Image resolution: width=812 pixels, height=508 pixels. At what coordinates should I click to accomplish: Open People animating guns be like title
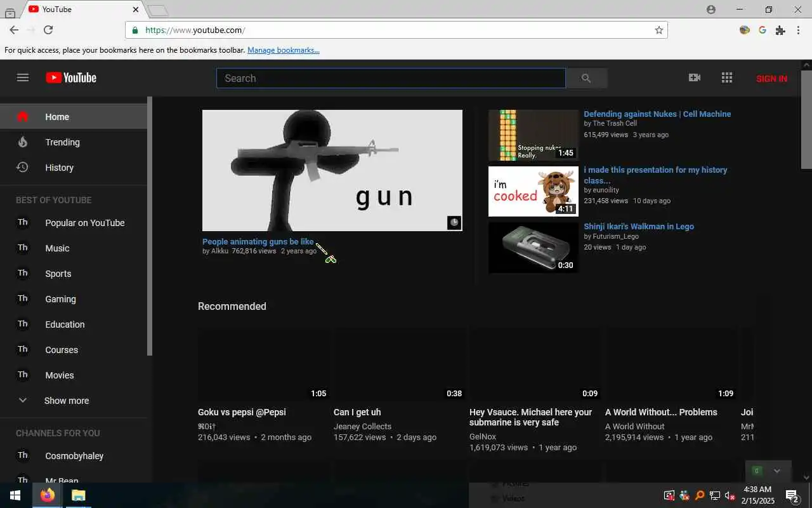[x=258, y=241]
